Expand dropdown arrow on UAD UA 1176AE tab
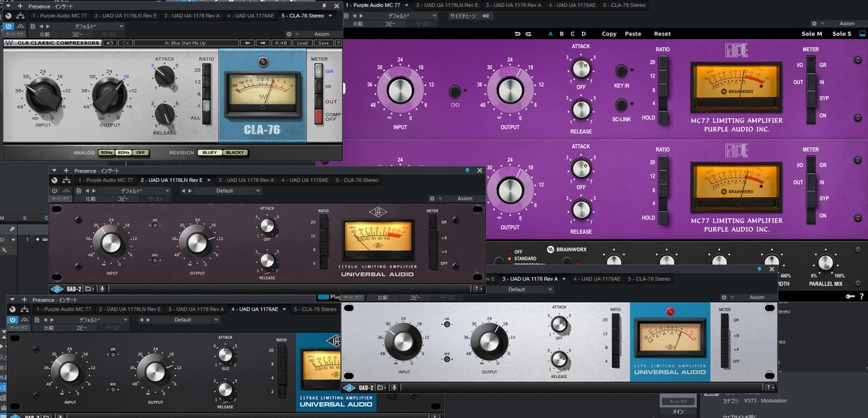 284,309
